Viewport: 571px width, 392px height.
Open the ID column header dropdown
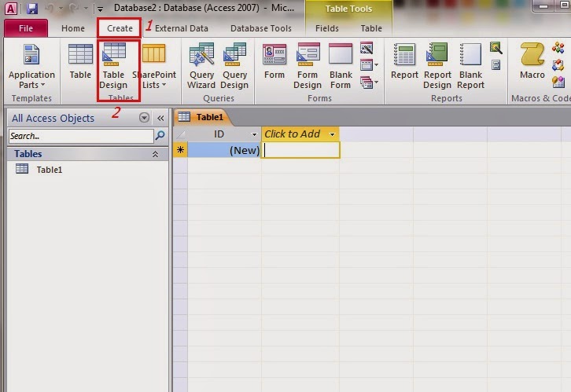tap(254, 134)
